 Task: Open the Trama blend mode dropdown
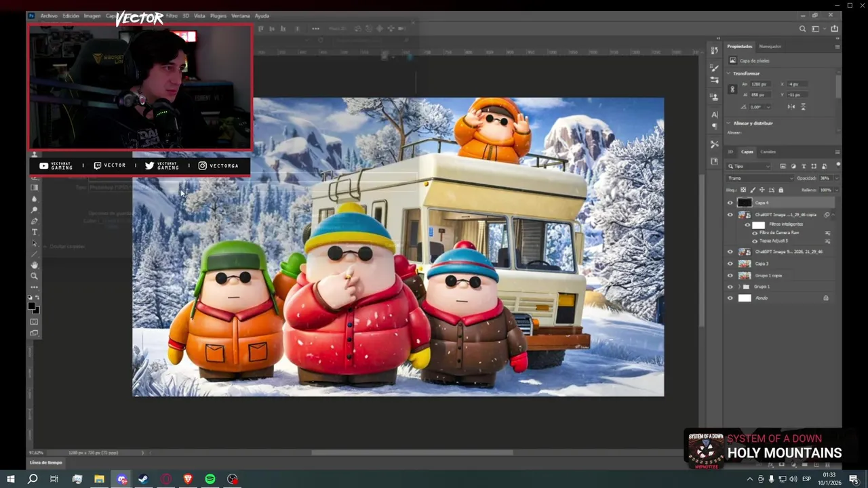pyautogui.click(x=759, y=178)
